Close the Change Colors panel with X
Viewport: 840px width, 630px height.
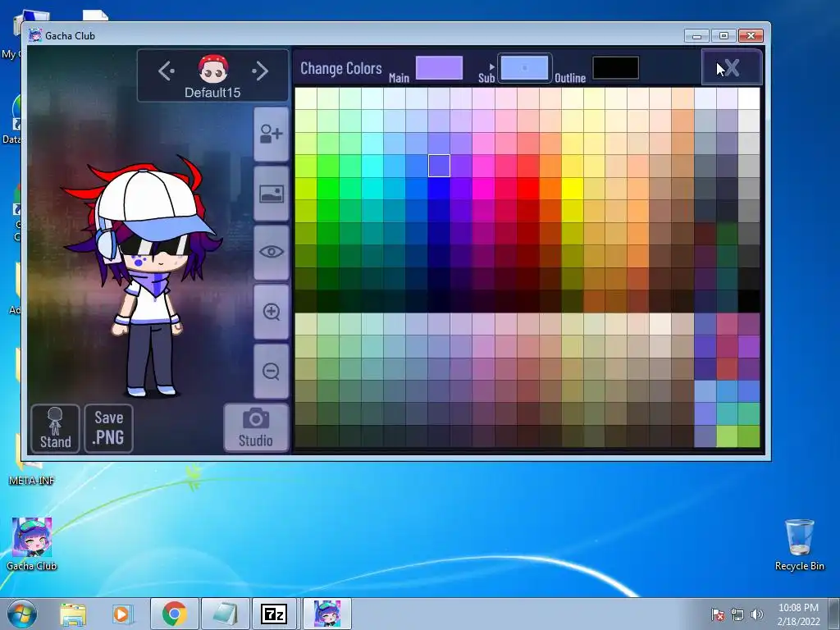(x=732, y=67)
